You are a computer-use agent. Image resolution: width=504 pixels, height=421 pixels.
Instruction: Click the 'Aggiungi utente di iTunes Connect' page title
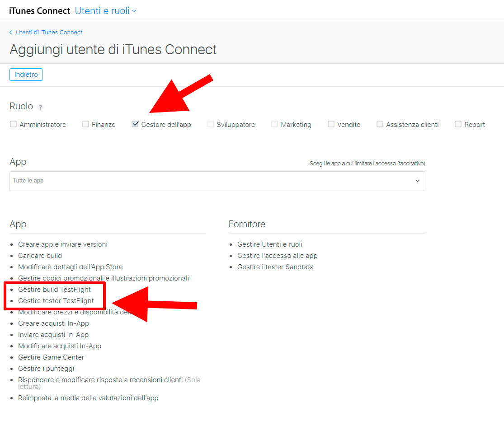tap(113, 50)
